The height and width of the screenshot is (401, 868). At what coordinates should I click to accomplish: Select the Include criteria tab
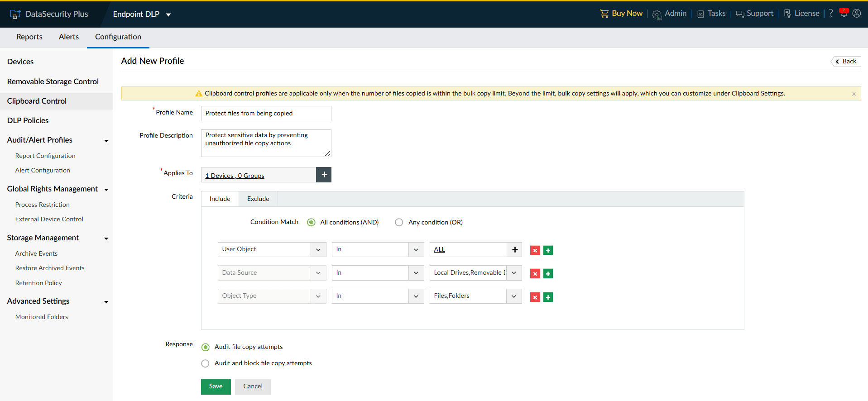[x=220, y=199]
